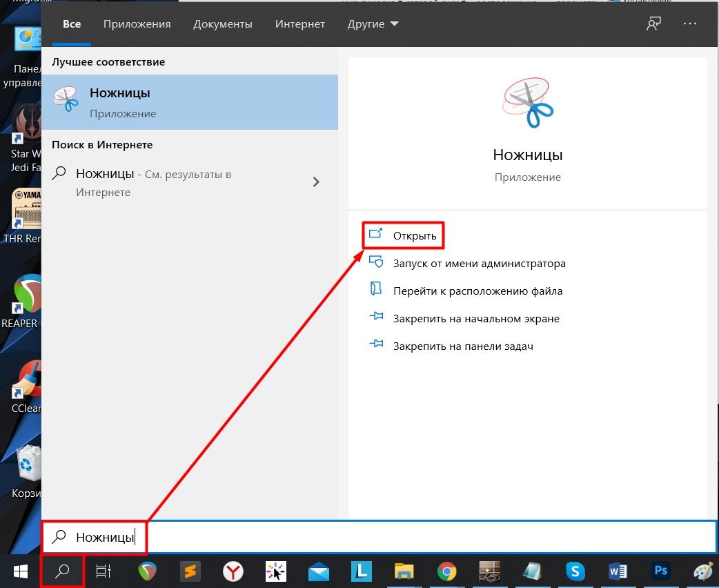
Task: Click the search input field with Ножницы
Action: pyautogui.click(x=380, y=537)
